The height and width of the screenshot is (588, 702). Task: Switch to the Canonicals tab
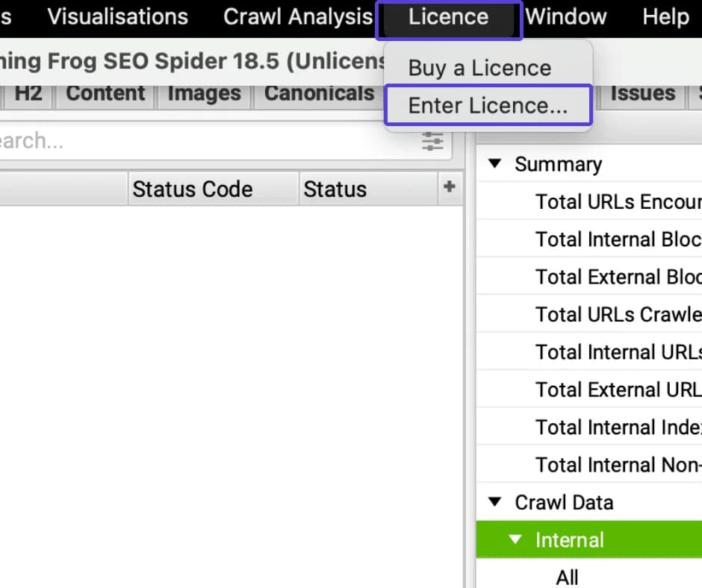319,93
